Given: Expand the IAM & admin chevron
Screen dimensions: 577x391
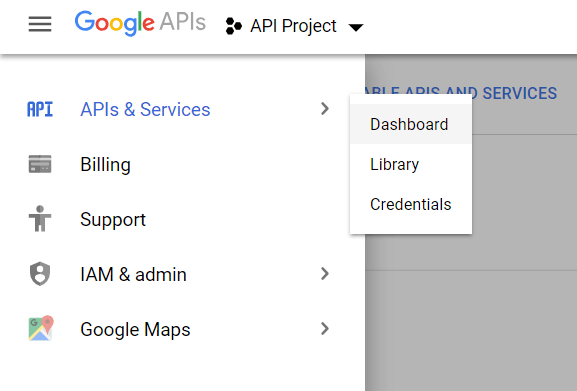Looking at the screenshot, I should (x=325, y=274).
